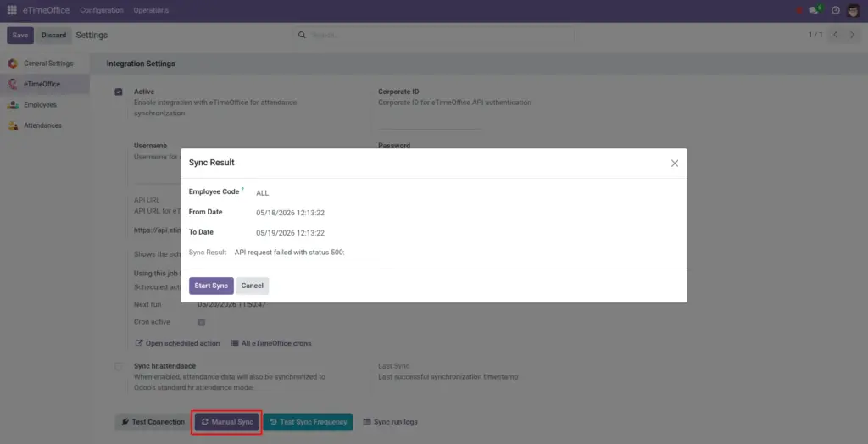Toggle the Cron active checkbox
Screen dimensions: 868x444
(202, 322)
